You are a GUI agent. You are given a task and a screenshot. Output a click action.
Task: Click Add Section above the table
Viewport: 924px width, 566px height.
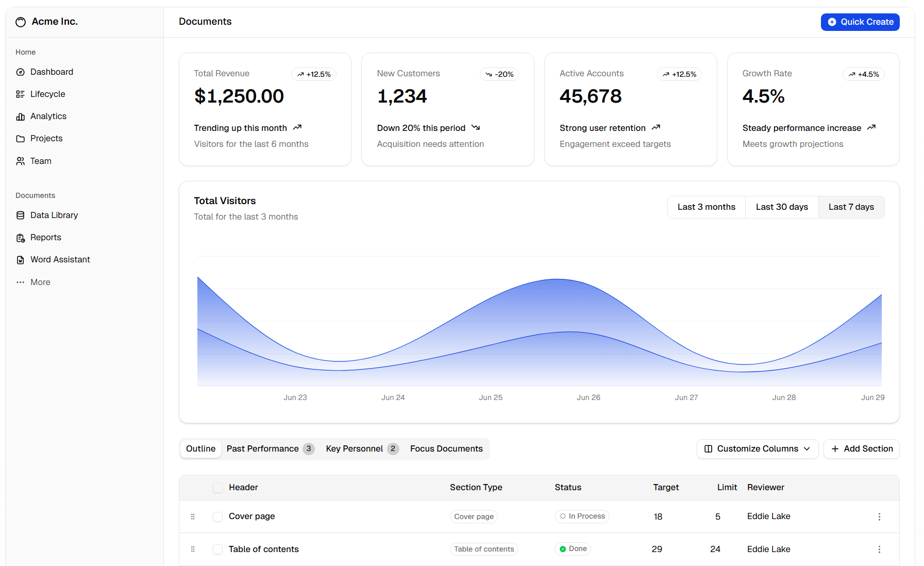tap(861, 448)
